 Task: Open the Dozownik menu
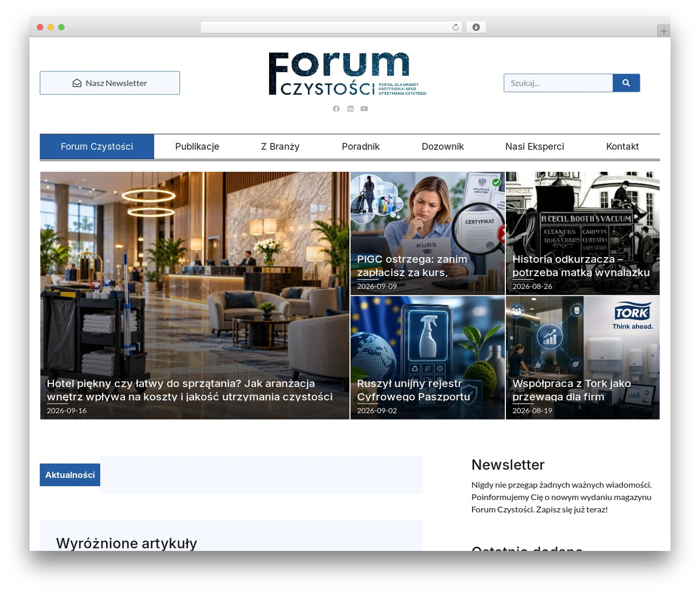click(x=443, y=147)
